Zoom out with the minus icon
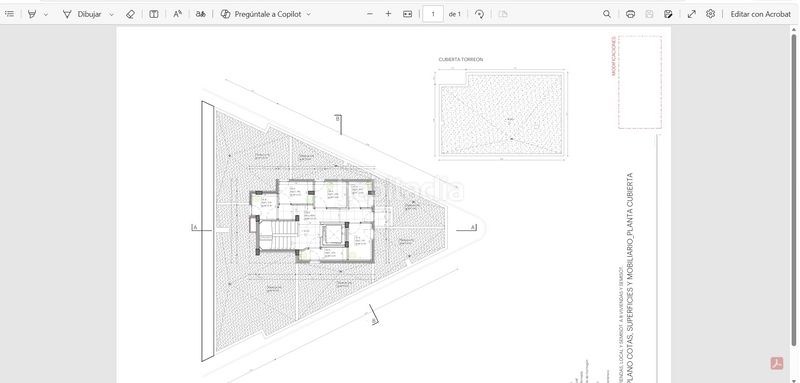Image resolution: width=800 pixels, height=383 pixels. point(370,14)
